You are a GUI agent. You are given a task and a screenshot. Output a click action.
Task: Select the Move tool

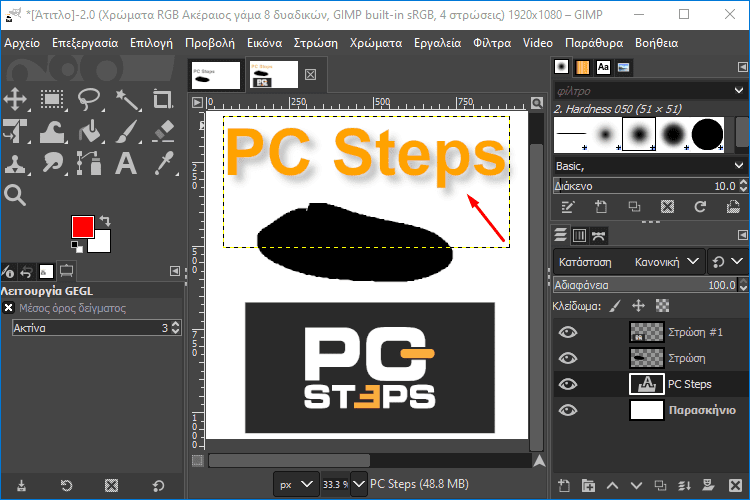pyautogui.click(x=15, y=100)
